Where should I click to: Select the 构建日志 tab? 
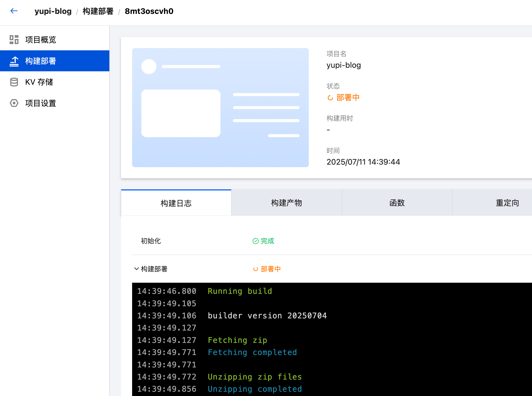pos(176,203)
